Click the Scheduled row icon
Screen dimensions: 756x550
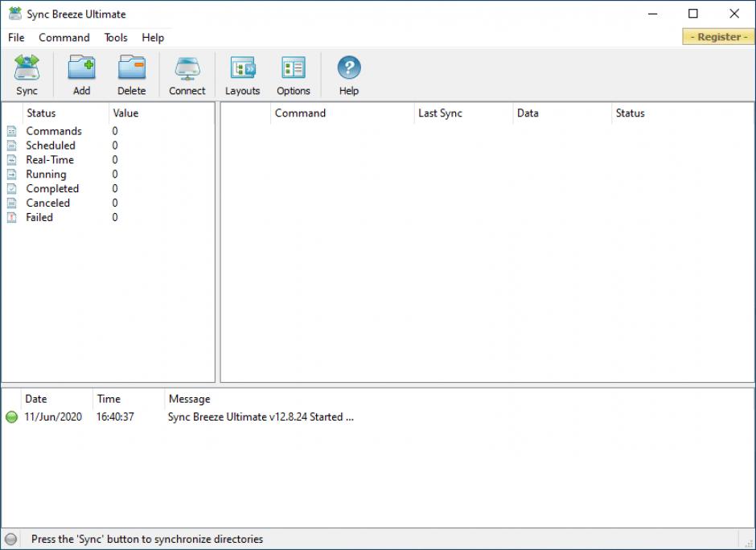(x=12, y=146)
